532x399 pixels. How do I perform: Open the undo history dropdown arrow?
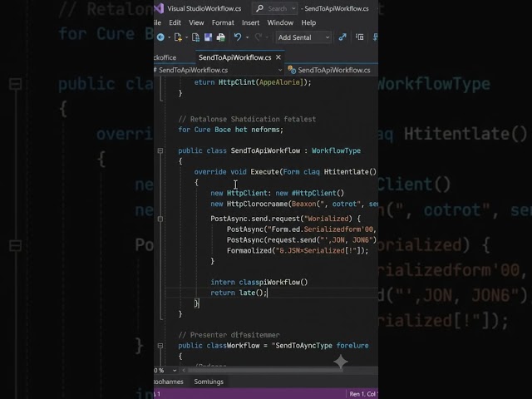[247, 37]
